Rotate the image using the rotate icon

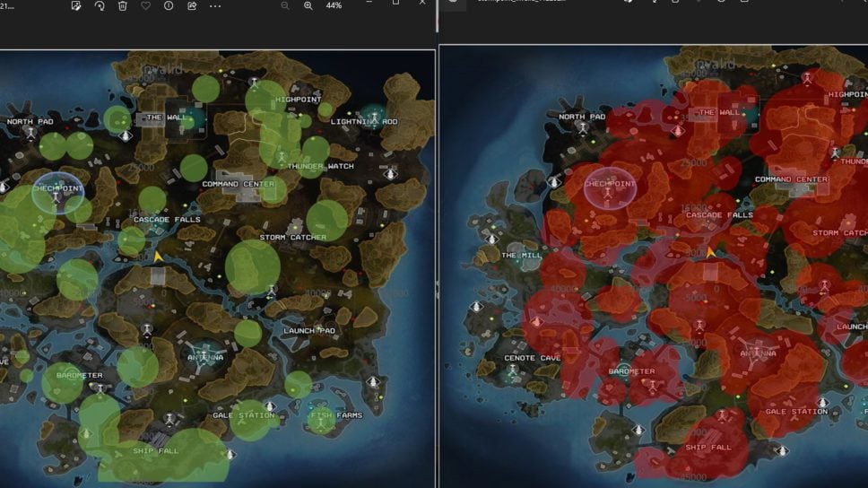pyautogui.click(x=100, y=5)
